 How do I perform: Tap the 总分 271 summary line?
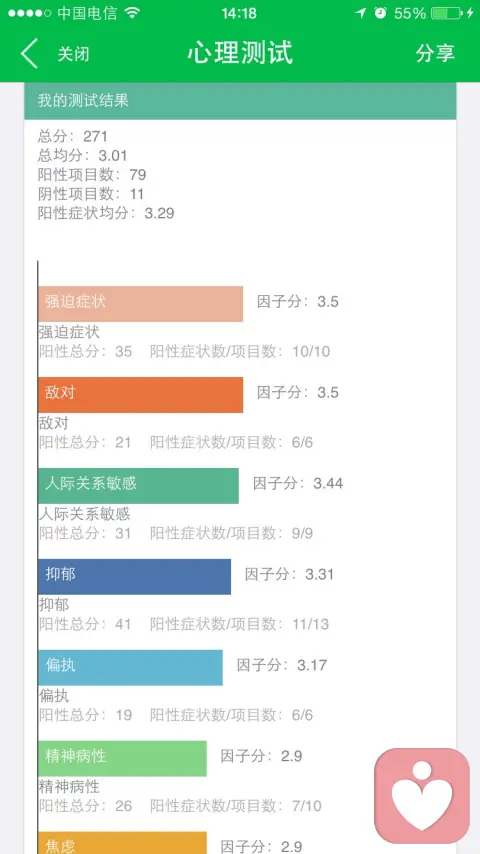[72, 136]
